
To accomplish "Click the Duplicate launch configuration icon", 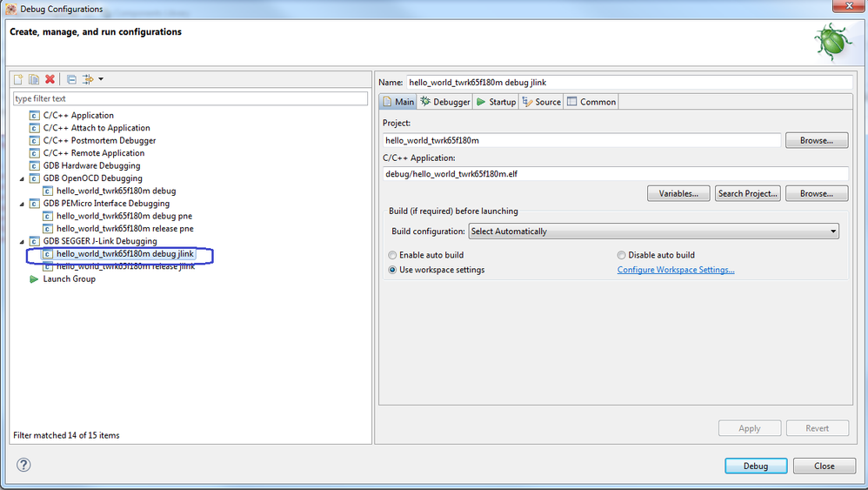I will 34,79.
